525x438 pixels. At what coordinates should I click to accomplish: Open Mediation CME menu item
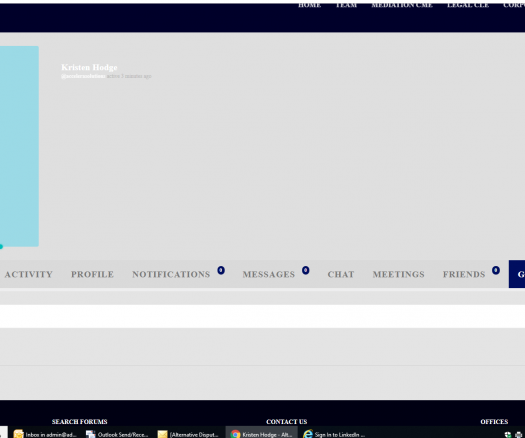(402, 5)
